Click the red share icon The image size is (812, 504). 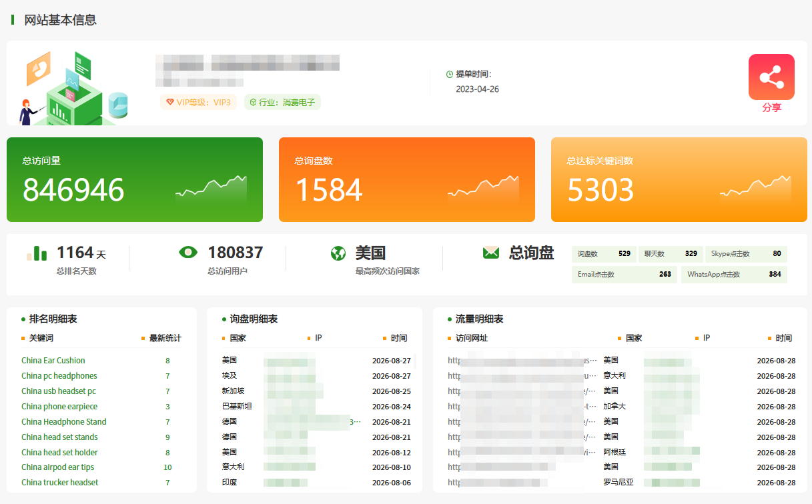click(771, 77)
